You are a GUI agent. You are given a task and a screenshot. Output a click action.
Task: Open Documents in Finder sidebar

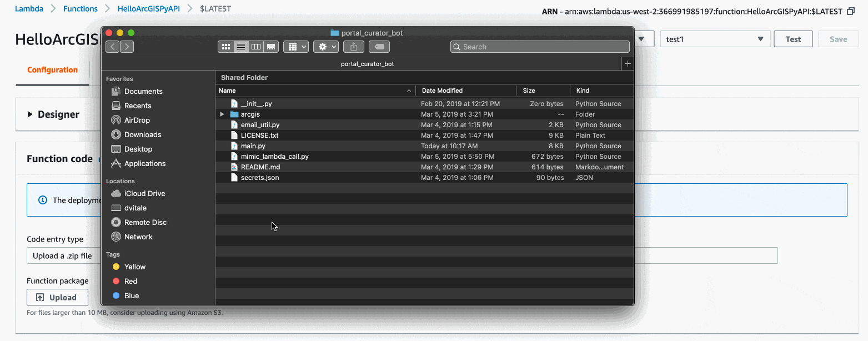point(143,91)
